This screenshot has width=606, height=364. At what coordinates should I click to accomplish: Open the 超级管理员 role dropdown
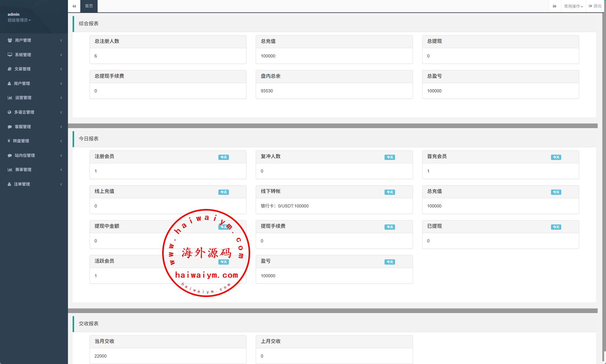[x=19, y=20]
